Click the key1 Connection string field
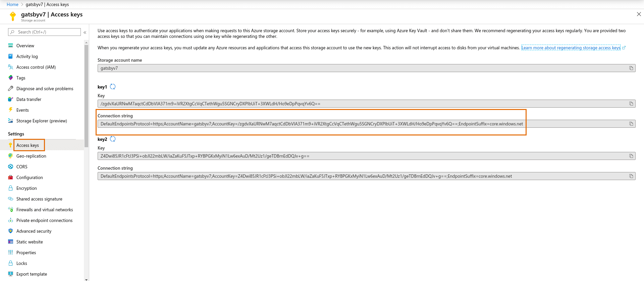The width and height of the screenshot is (644, 281). [366, 124]
